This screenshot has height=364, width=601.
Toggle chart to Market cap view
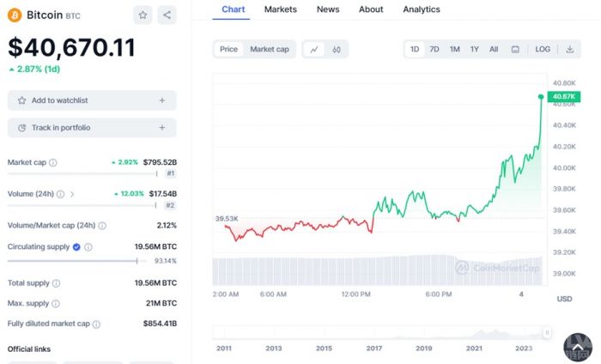pos(270,50)
